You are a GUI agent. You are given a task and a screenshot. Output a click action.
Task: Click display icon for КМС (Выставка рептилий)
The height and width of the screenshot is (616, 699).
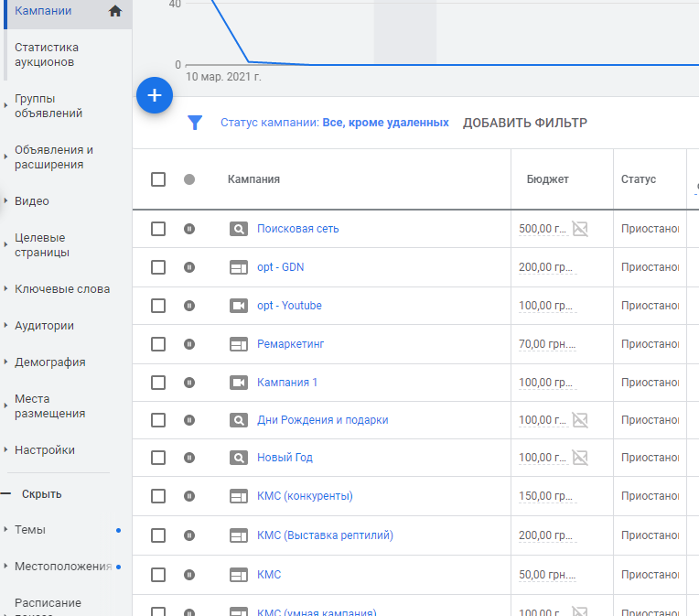pyautogui.click(x=239, y=535)
